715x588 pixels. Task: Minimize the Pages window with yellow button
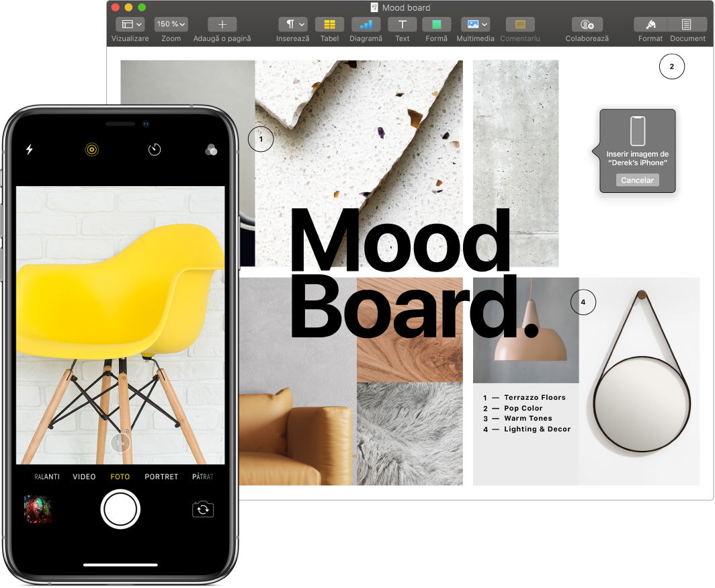(128, 7)
